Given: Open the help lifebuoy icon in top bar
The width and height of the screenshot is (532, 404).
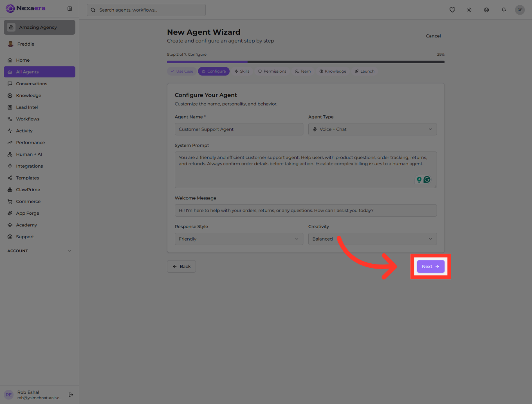Looking at the screenshot, I should coord(486,10).
